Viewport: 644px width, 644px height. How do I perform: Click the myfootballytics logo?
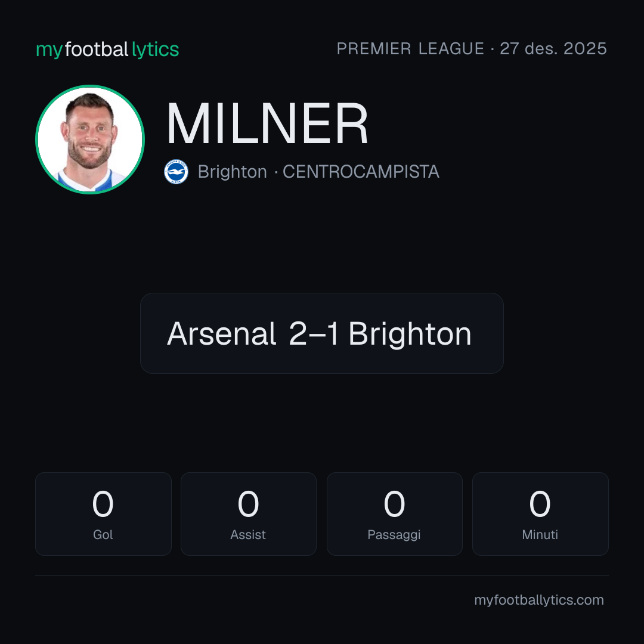[107, 49]
